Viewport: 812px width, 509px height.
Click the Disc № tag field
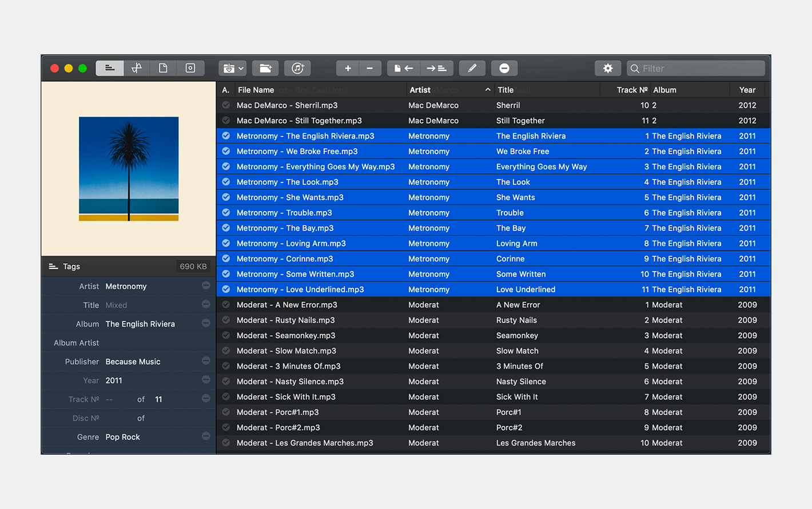tap(118, 418)
